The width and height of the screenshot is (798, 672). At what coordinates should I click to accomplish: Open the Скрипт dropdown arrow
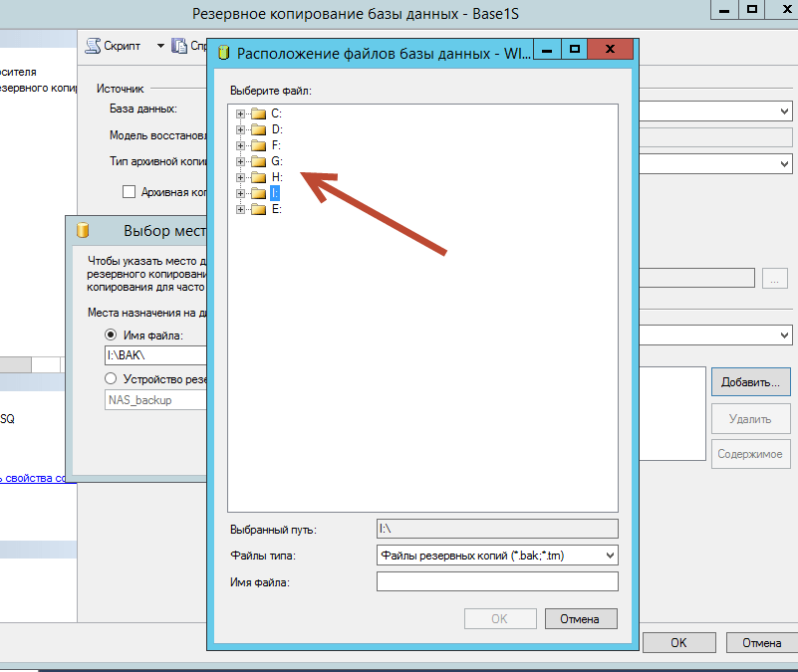(x=159, y=46)
